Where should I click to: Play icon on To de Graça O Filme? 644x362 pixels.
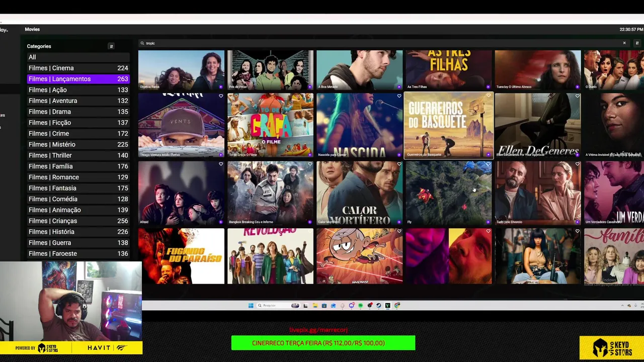(309, 154)
